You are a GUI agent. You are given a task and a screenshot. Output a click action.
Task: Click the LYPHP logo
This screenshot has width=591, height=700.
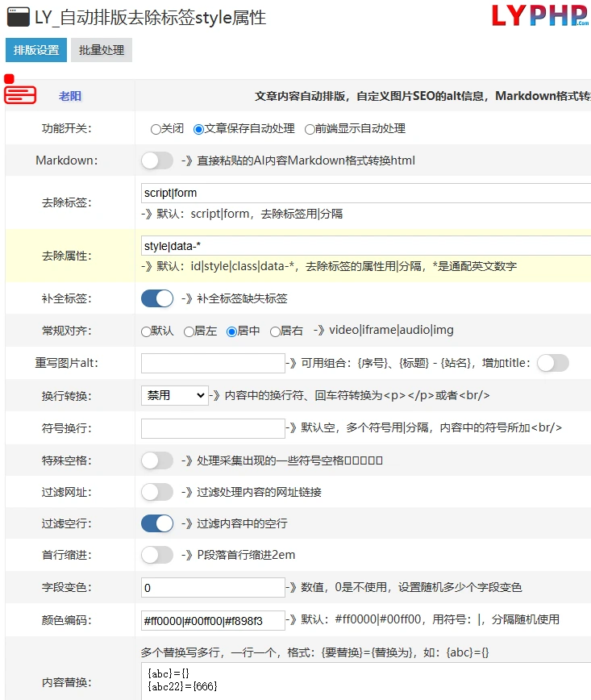click(540, 15)
